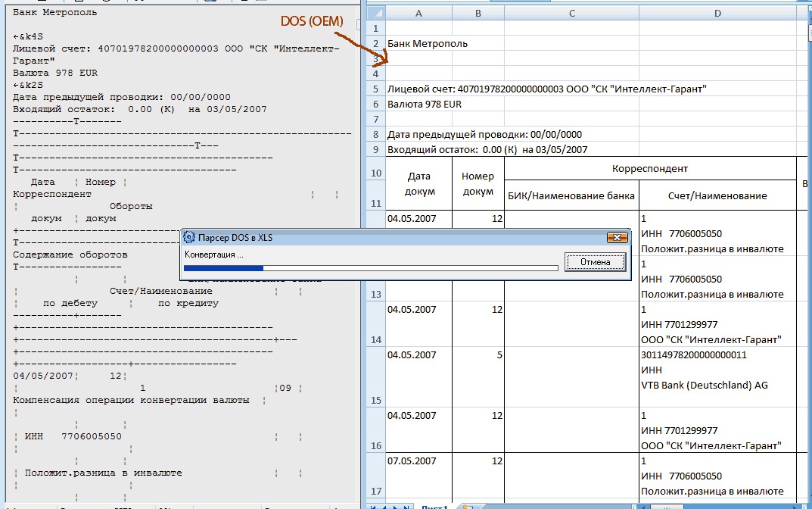Select column B header in spreadsheet

coord(478,13)
